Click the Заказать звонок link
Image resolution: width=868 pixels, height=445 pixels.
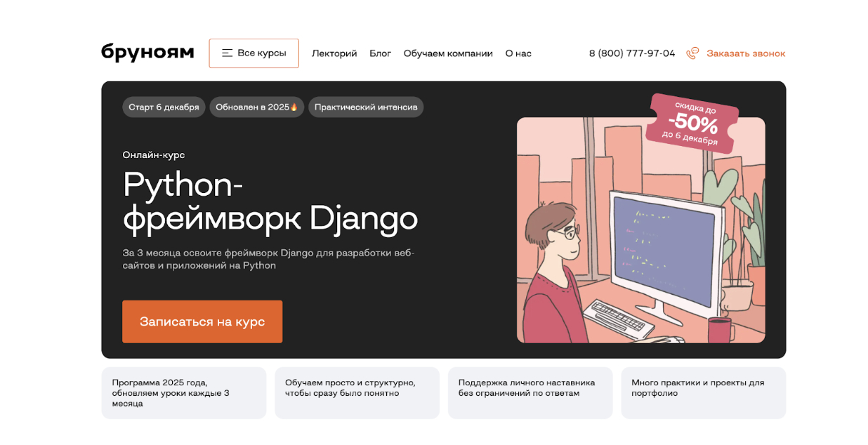pos(746,53)
